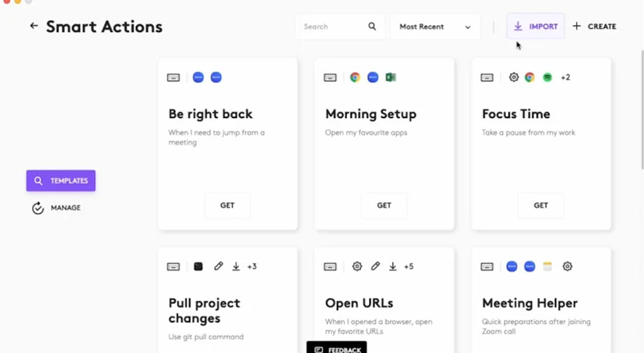The image size is (644, 353).
Task: Click the keyboard icon on Be right back card
Action: [x=173, y=77]
